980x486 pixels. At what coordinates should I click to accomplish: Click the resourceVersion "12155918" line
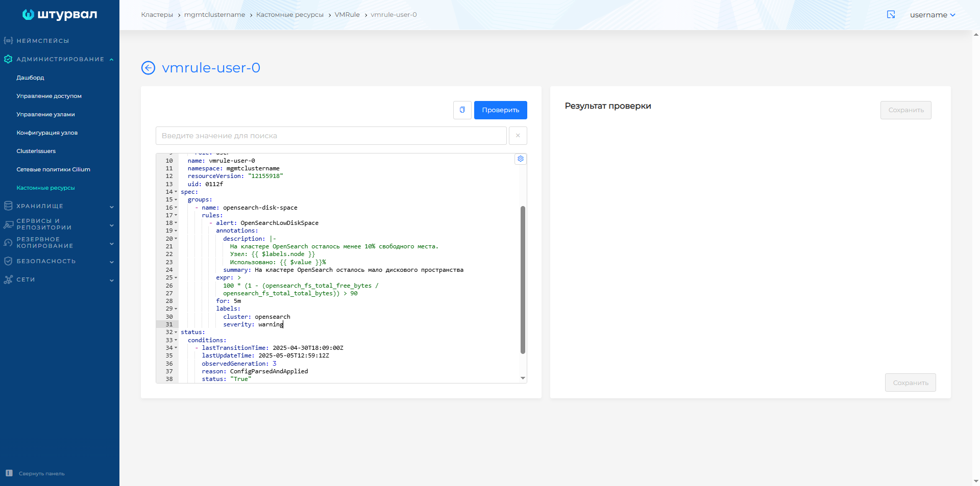(235, 176)
